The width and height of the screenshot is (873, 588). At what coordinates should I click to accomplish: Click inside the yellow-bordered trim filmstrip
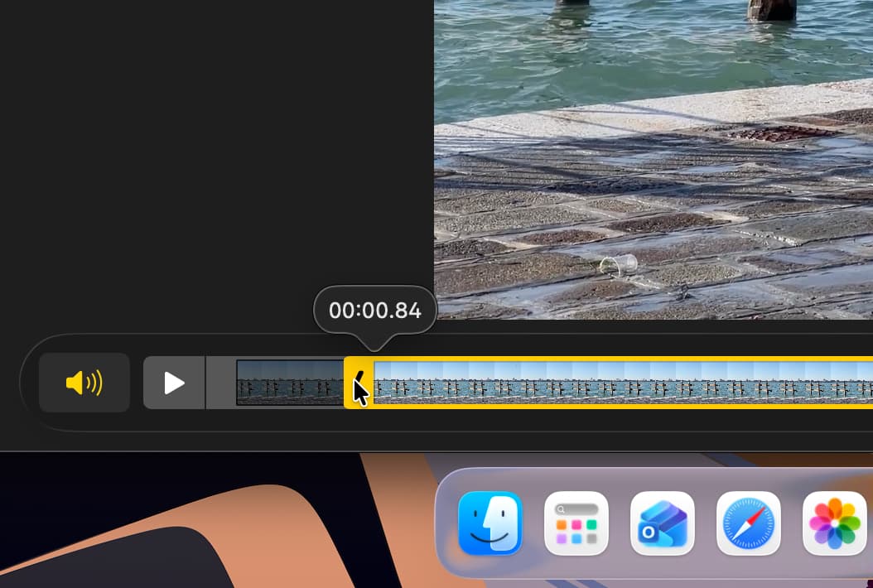(x=623, y=383)
